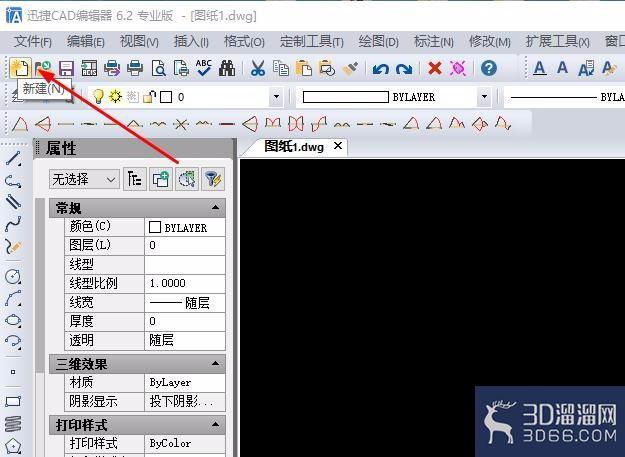Image resolution: width=625 pixels, height=457 pixels.
Task: Open the 绘图(D) menu
Action: (x=378, y=41)
